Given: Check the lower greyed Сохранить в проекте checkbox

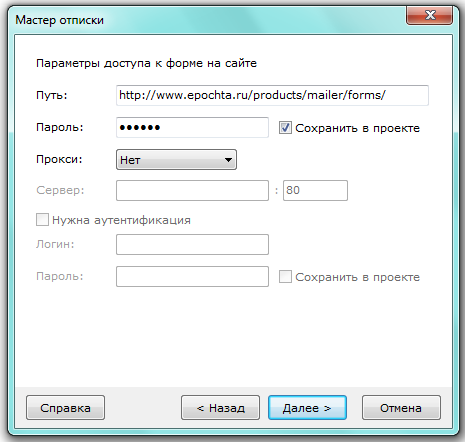Looking at the screenshot, I should (x=285, y=277).
